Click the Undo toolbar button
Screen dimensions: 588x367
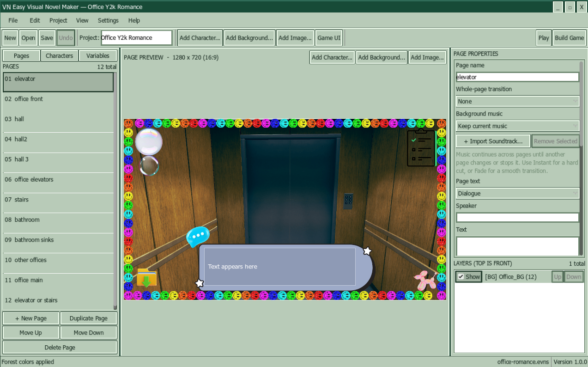coord(66,38)
